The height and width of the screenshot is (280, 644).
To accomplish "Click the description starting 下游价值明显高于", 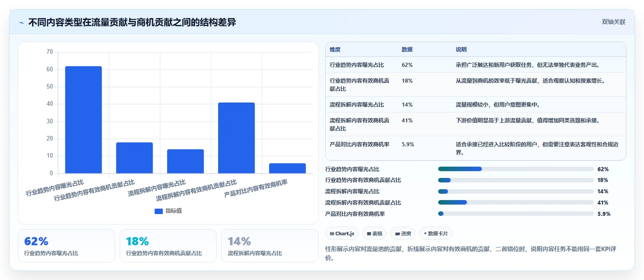I will (x=527, y=121).
